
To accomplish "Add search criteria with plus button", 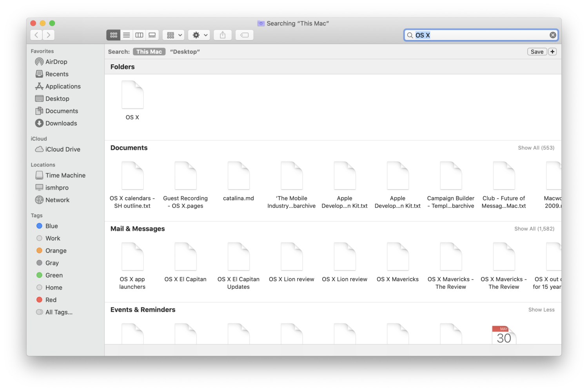I will coord(552,52).
